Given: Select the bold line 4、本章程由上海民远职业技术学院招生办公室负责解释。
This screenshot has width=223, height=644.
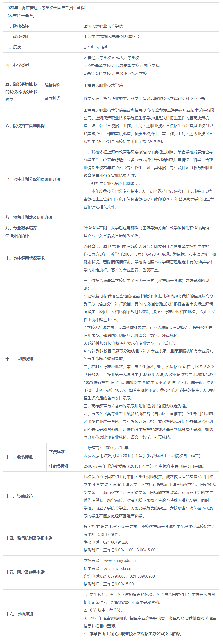Looking at the screenshot, I should 134,634.
